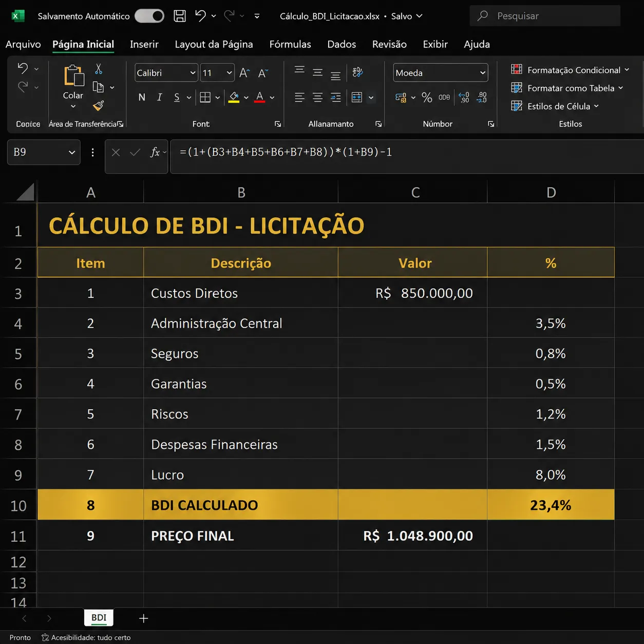
Task: Apply the percent style icon
Action: pyautogui.click(x=427, y=97)
